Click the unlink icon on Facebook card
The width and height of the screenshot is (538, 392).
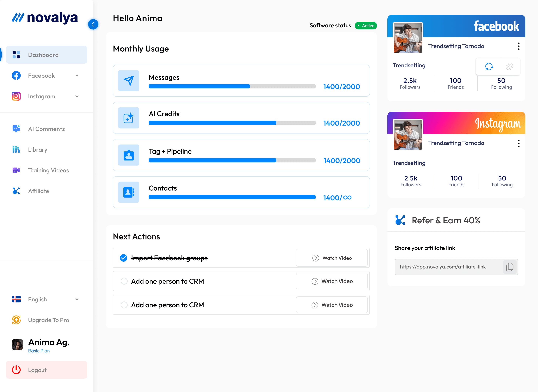click(509, 66)
